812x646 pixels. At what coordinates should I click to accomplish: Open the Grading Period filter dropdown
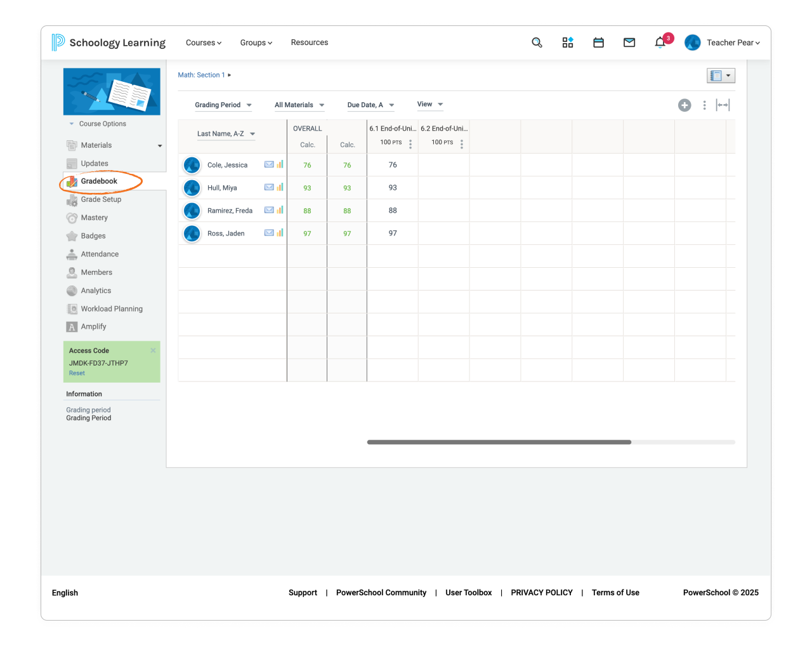click(x=223, y=105)
